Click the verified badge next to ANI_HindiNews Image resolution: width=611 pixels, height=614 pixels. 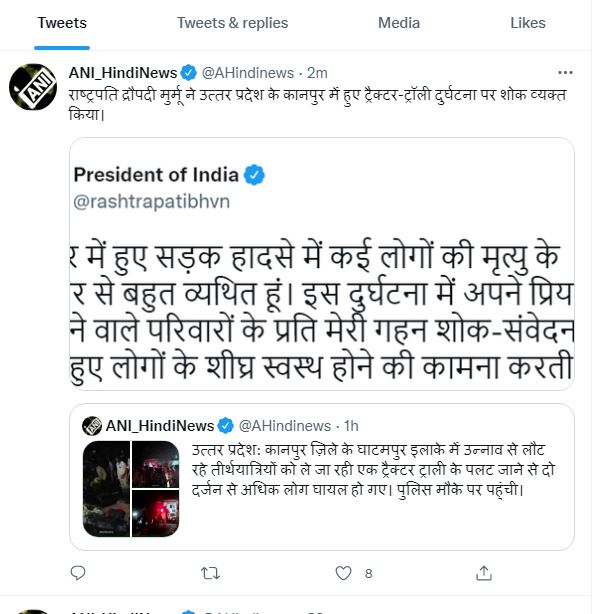pos(188,73)
